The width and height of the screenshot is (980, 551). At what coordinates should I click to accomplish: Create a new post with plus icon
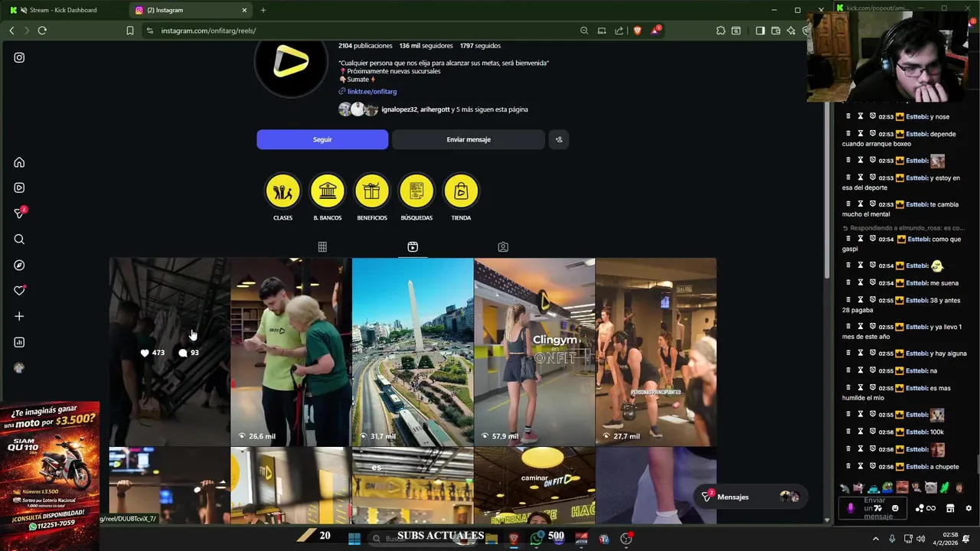(19, 316)
